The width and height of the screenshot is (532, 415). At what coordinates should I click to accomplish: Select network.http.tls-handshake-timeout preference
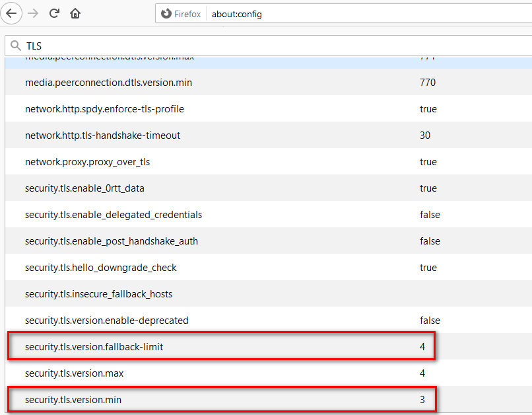coord(102,135)
